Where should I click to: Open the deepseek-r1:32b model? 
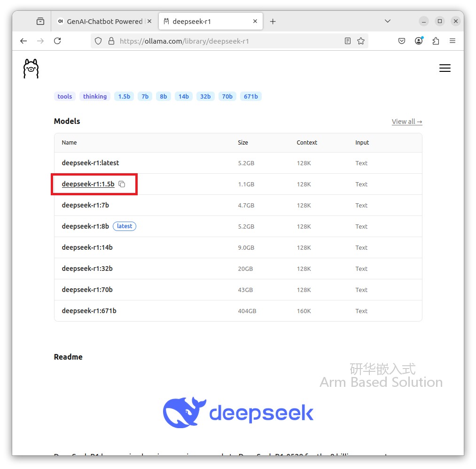pos(87,269)
